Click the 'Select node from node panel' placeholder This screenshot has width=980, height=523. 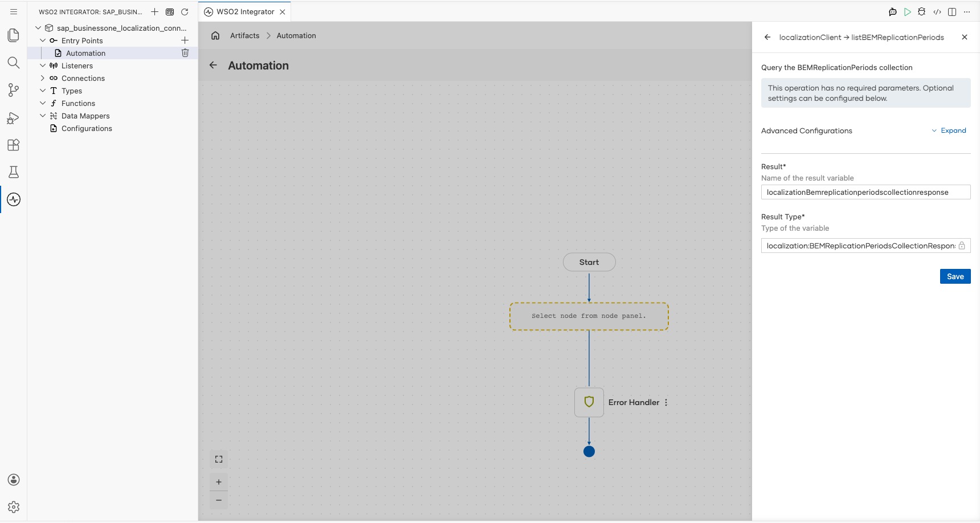pos(589,316)
